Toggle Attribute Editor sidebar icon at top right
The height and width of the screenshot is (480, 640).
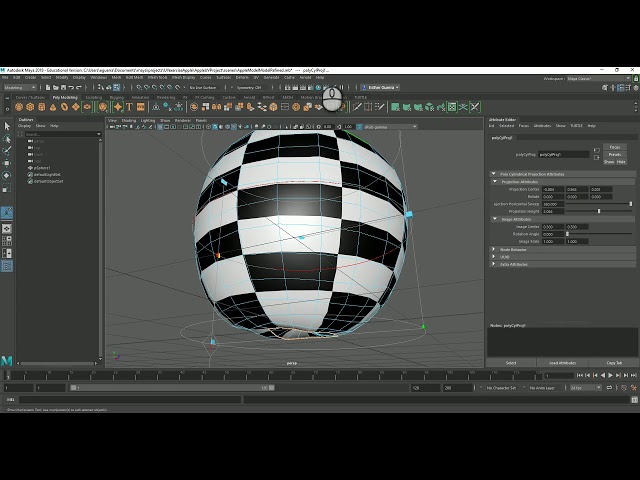click(x=620, y=87)
